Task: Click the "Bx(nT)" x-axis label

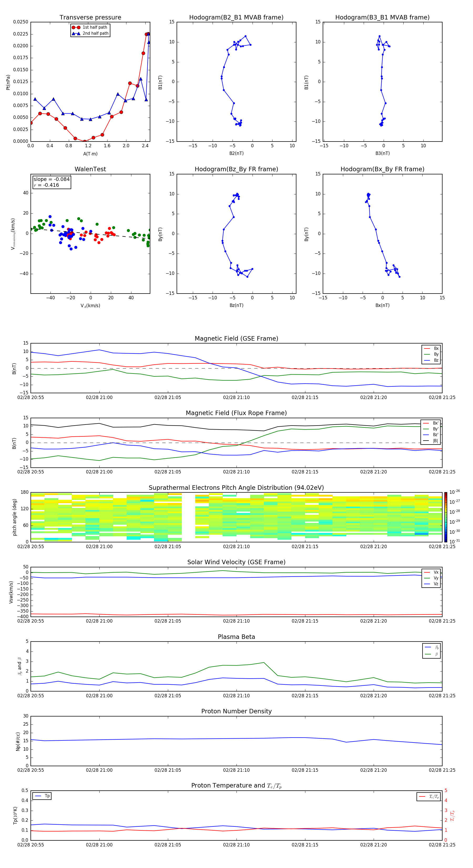Action: [382, 305]
